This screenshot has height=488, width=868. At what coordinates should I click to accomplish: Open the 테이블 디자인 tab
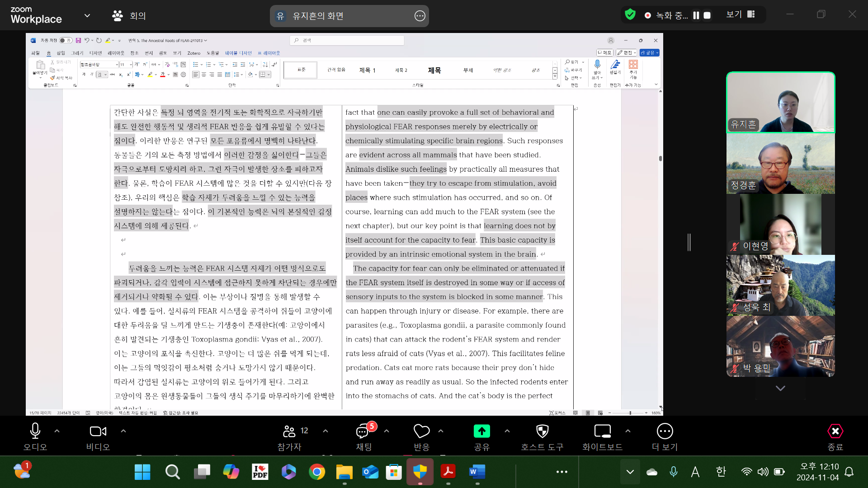[x=238, y=53]
